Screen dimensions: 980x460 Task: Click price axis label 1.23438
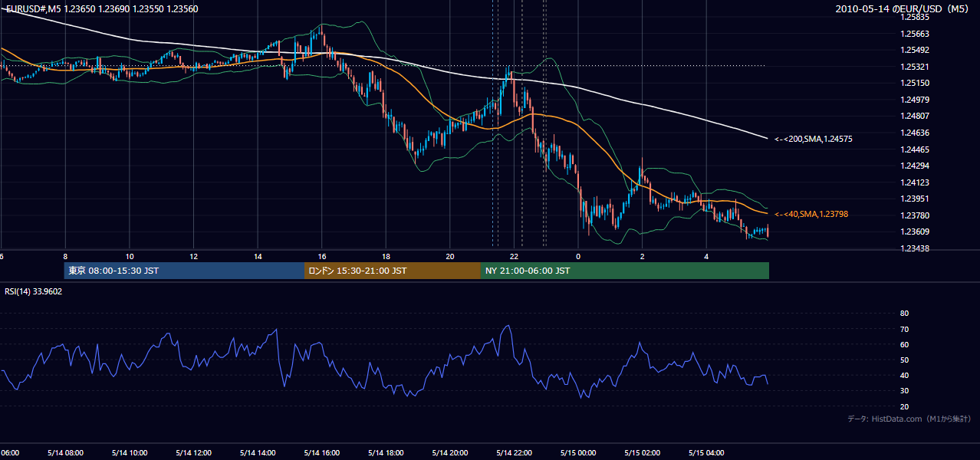915,248
